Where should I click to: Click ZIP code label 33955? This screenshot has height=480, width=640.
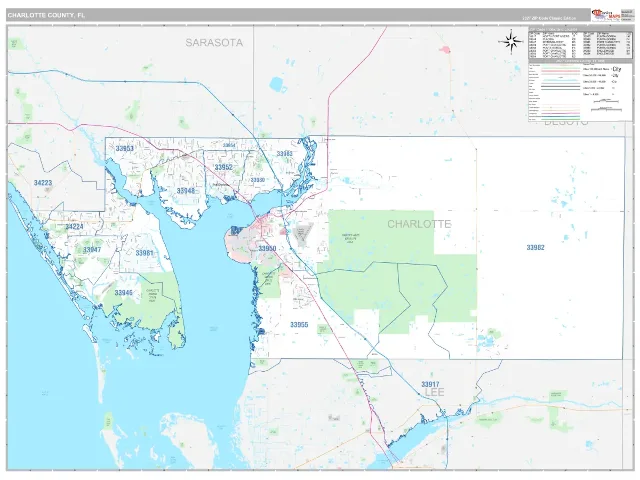click(299, 324)
